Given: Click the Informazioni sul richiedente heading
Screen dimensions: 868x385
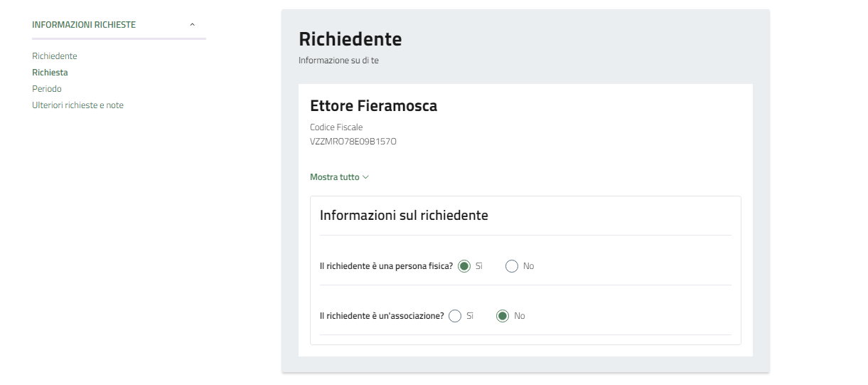Looking at the screenshot, I should [404, 215].
